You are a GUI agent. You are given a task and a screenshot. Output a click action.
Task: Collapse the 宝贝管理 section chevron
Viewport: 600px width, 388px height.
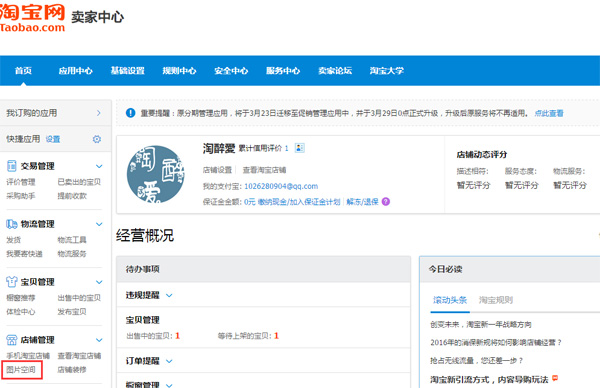pyautogui.click(x=99, y=282)
